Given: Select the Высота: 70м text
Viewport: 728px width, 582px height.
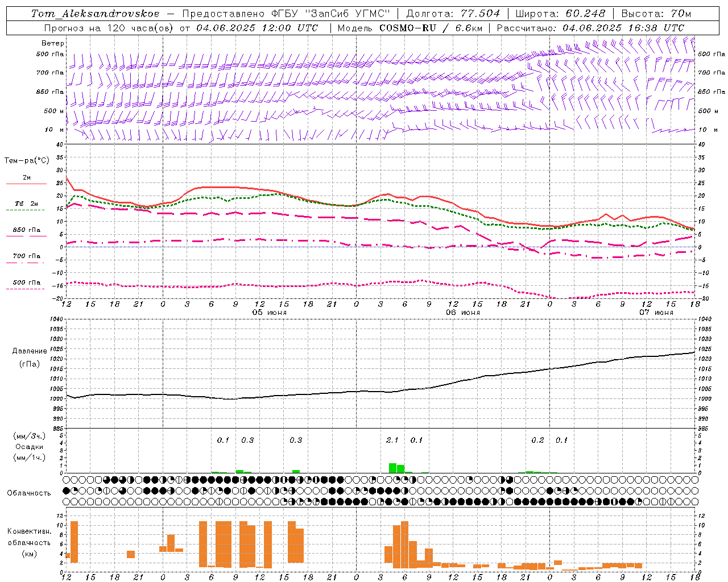Looking at the screenshot, I should pos(656,14).
